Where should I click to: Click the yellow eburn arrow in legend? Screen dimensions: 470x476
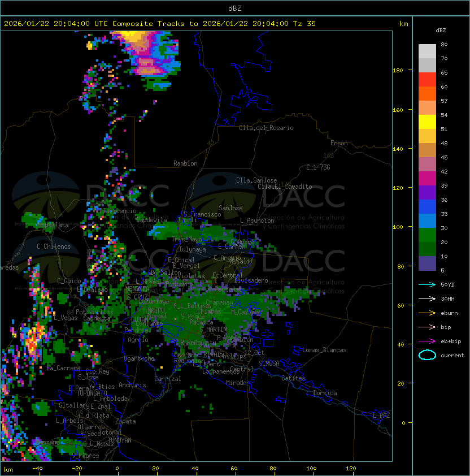[427, 313]
